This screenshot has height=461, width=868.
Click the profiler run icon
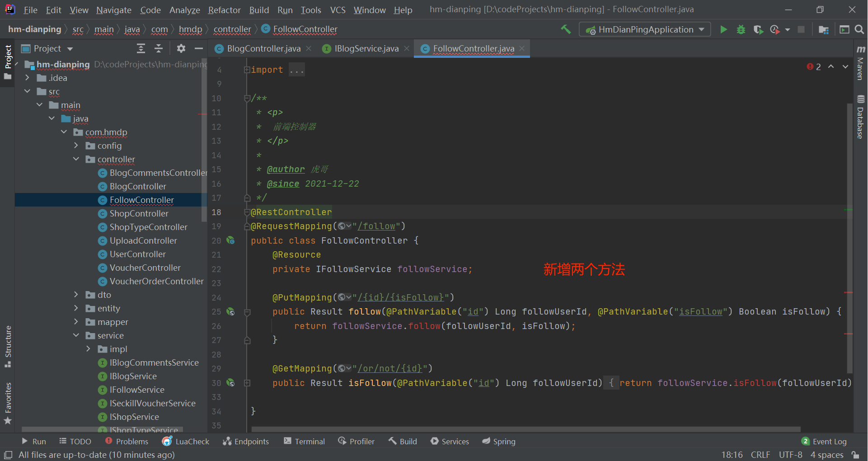(775, 29)
